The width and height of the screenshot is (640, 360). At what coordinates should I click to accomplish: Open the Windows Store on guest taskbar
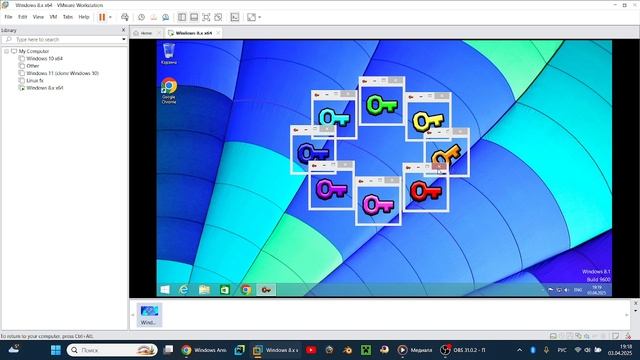pyautogui.click(x=225, y=289)
